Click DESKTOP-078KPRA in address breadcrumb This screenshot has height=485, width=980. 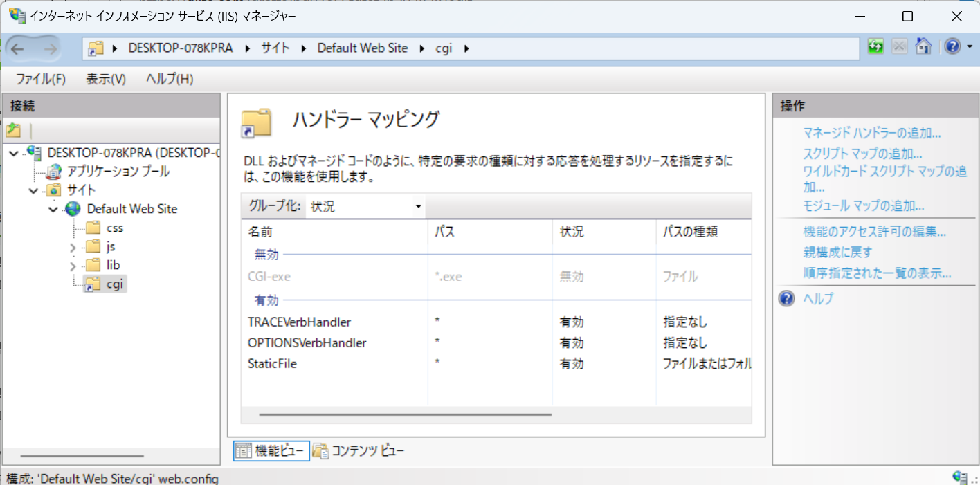[181, 48]
